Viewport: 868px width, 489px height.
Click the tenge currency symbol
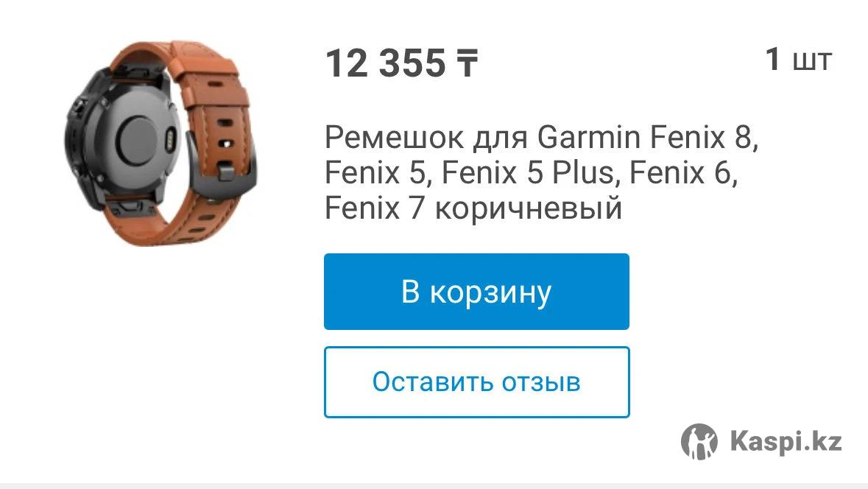467,63
